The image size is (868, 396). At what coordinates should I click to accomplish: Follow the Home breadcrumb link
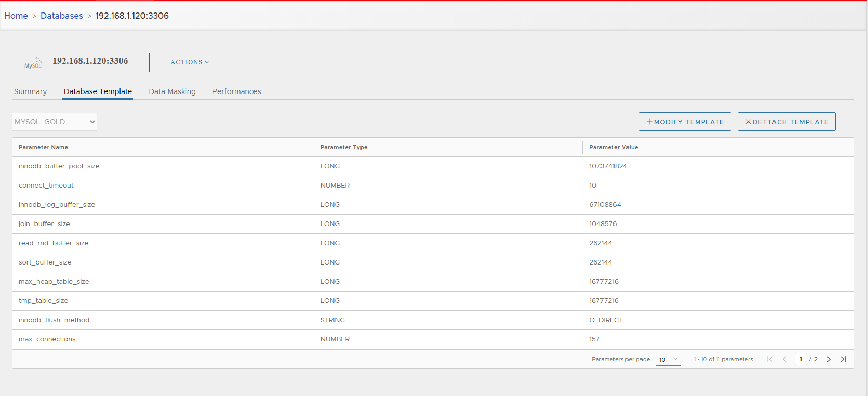16,16
